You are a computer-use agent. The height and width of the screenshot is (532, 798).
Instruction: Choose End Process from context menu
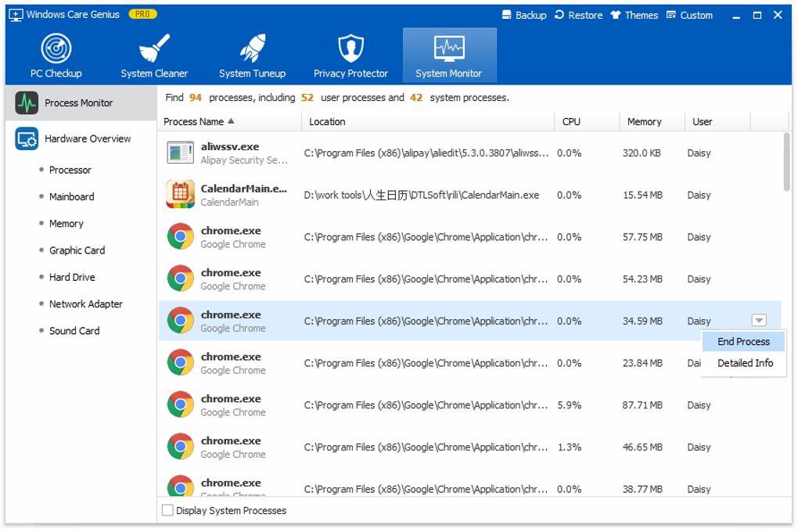pos(743,342)
